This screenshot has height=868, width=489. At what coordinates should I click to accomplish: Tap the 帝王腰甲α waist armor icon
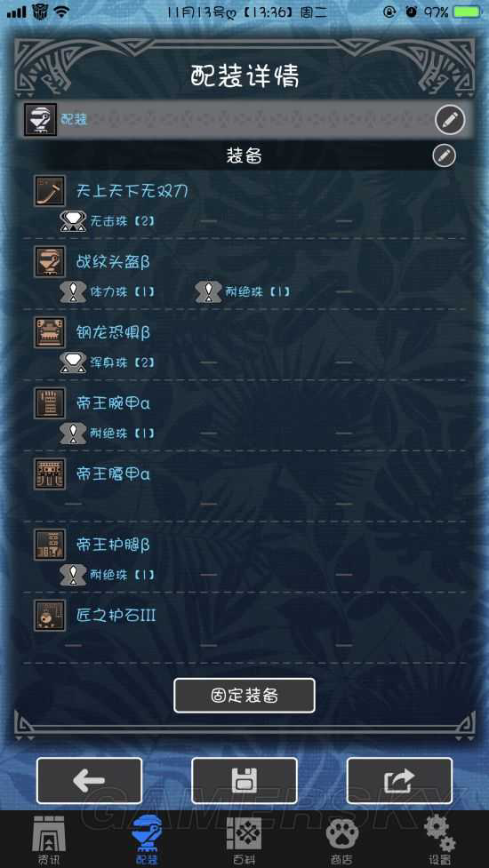pyautogui.click(x=50, y=474)
